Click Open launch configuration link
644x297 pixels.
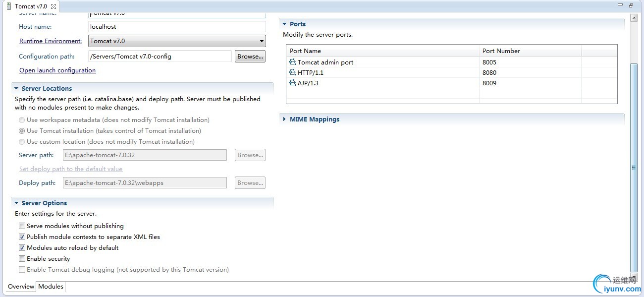[57, 70]
